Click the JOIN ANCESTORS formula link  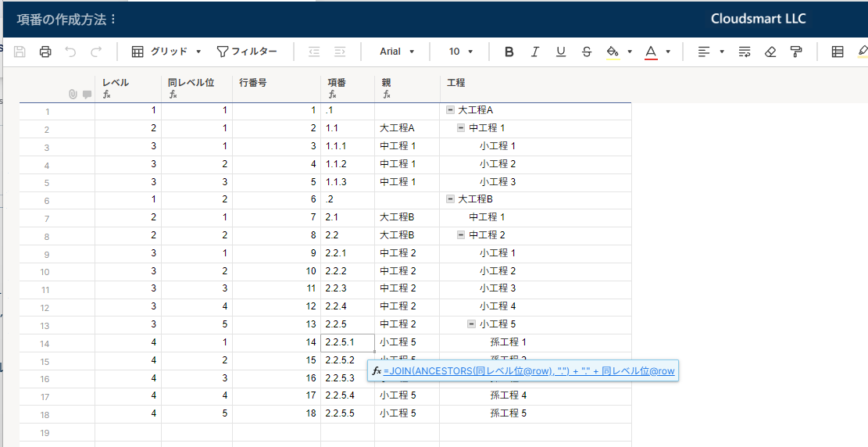[529, 371]
